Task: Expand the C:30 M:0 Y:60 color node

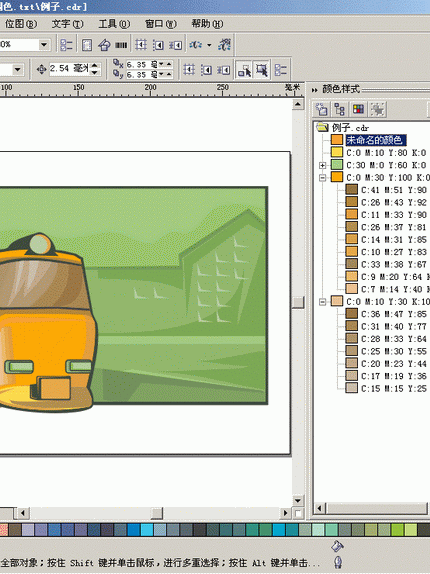Action: click(322, 165)
